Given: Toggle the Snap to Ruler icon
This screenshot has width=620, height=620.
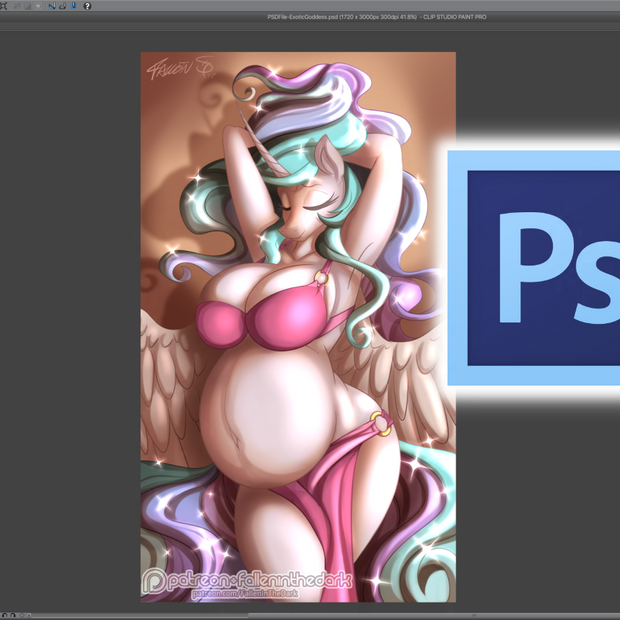Looking at the screenshot, I should click(52, 6).
